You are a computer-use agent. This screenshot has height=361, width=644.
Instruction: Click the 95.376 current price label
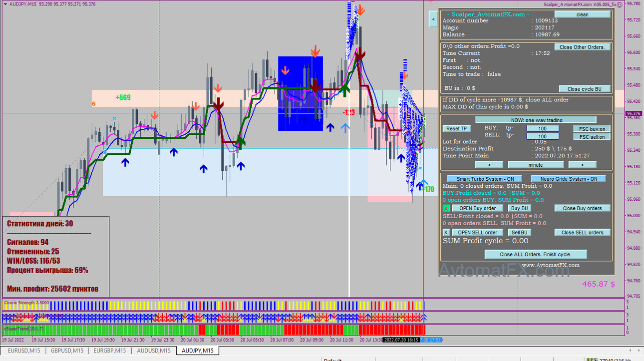point(634,113)
